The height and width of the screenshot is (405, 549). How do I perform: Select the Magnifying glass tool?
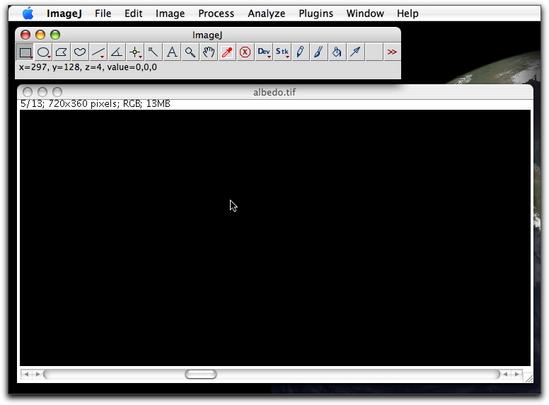pos(190,53)
